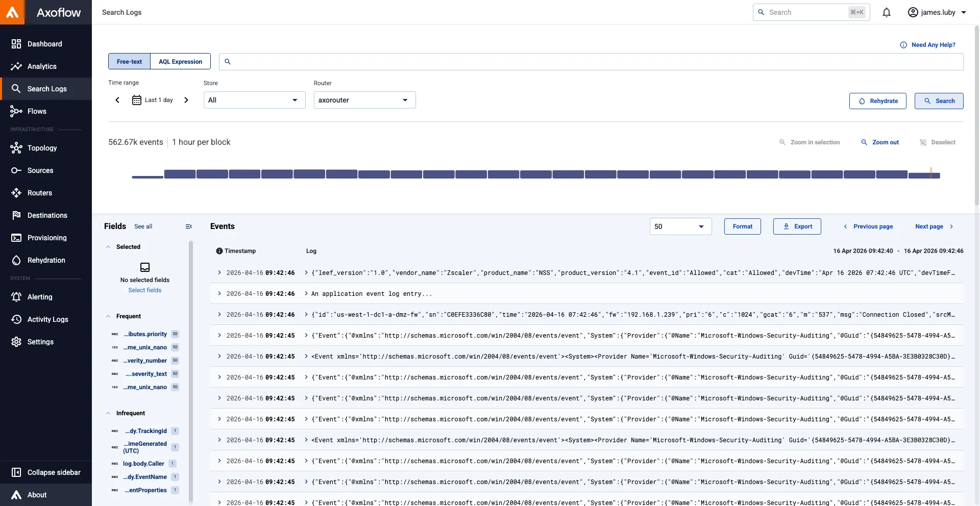Image resolution: width=980 pixels, height=506 pixels.
Task: Select the first short histogram block
Action: point(148,176)
